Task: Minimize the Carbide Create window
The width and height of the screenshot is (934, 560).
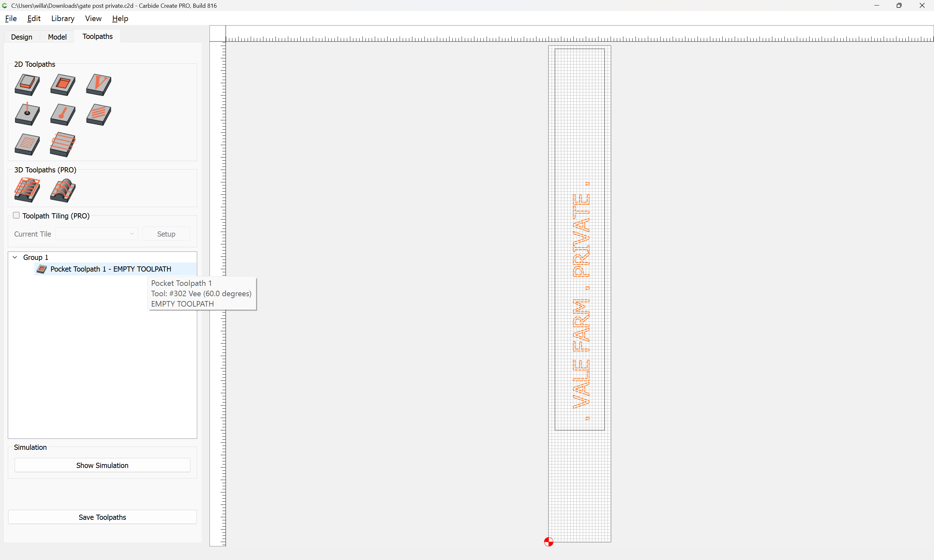Action: click(x=877, y=5)
